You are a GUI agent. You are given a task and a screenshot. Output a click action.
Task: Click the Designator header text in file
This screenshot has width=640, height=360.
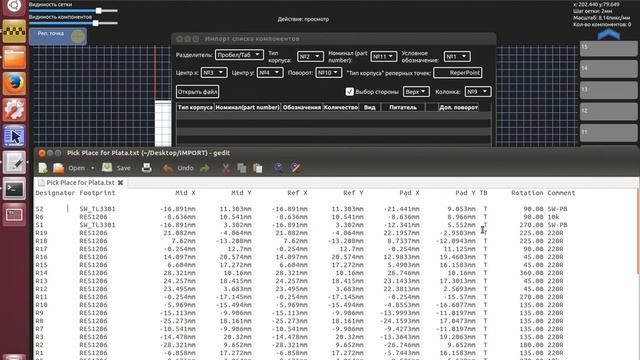point(55,193)
